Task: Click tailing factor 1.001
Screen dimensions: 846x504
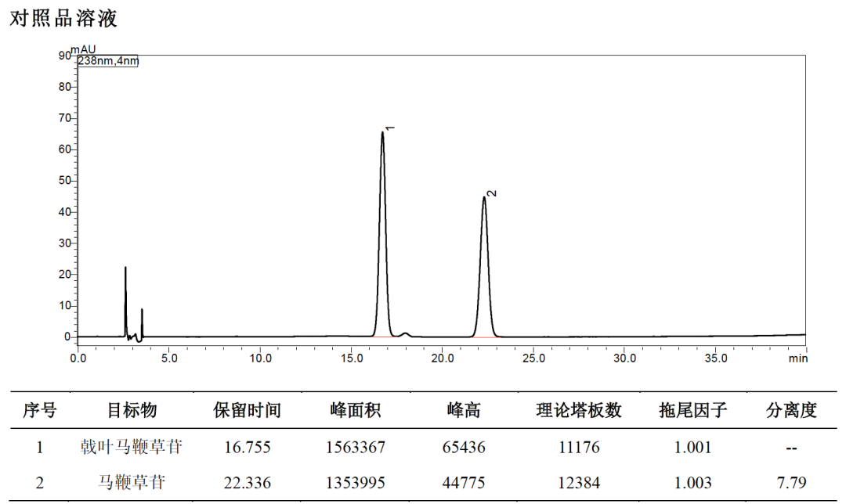Action: coord(692,448)
